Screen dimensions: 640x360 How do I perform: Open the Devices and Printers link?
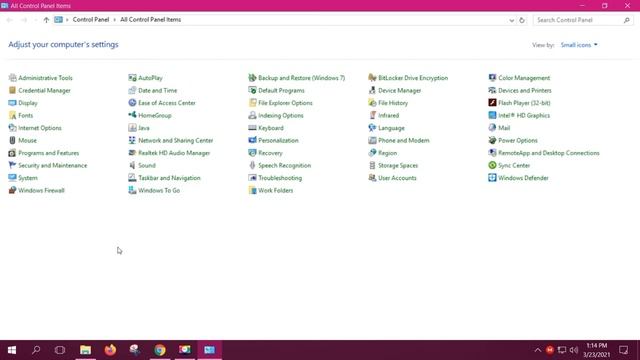point(524,91)
